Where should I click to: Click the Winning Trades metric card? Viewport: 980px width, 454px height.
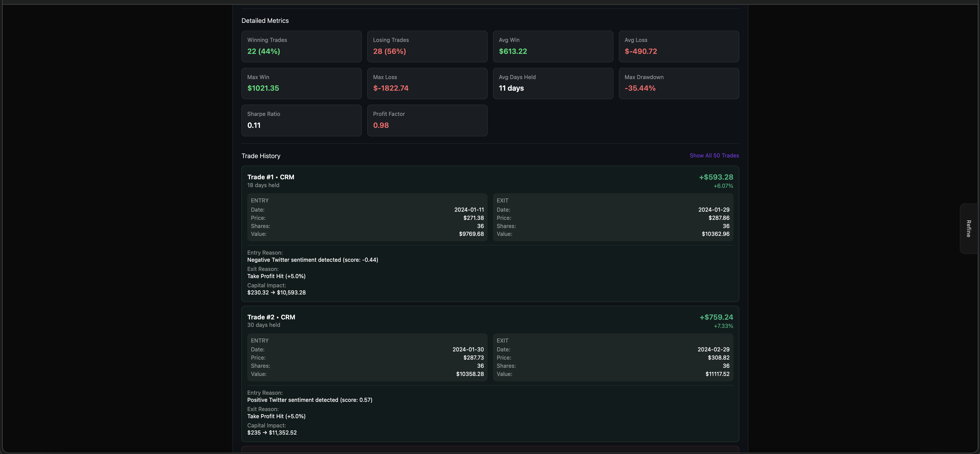(x=301, y=46)
